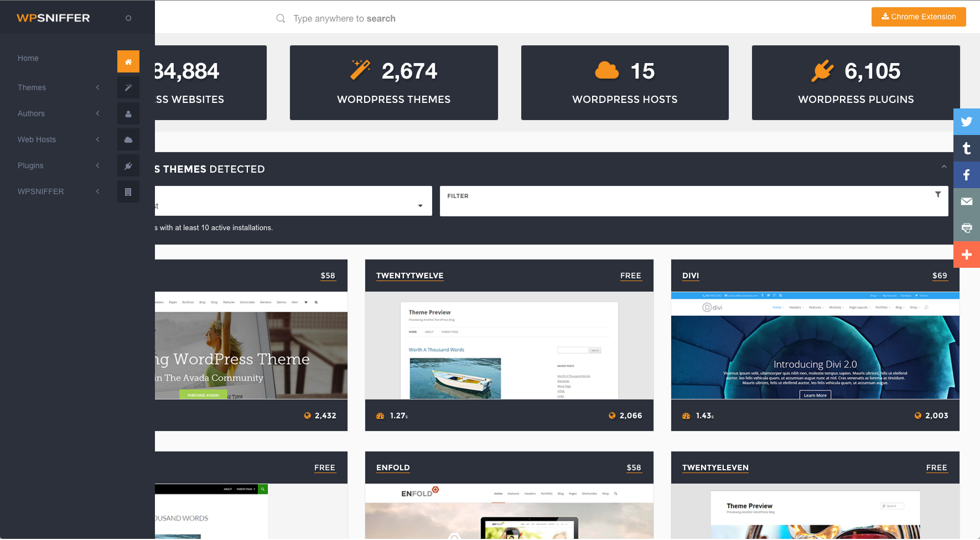
Task: Click the $58 Avada price
Action: click(328, 276)
